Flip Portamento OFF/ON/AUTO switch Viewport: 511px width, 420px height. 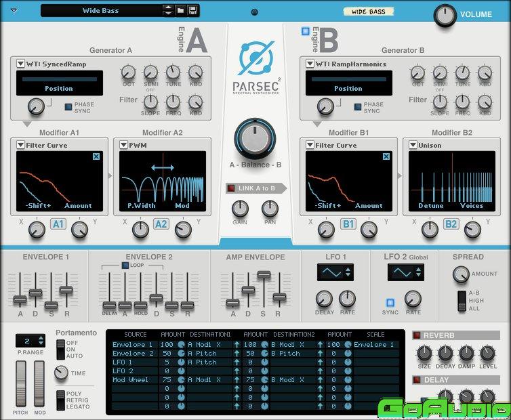click(x=60, y=350)
